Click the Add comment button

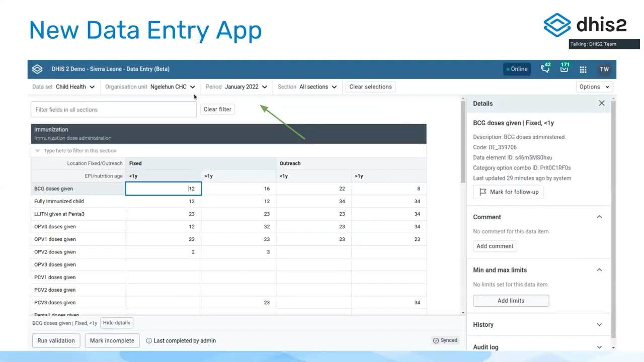(x=495, y=246)
